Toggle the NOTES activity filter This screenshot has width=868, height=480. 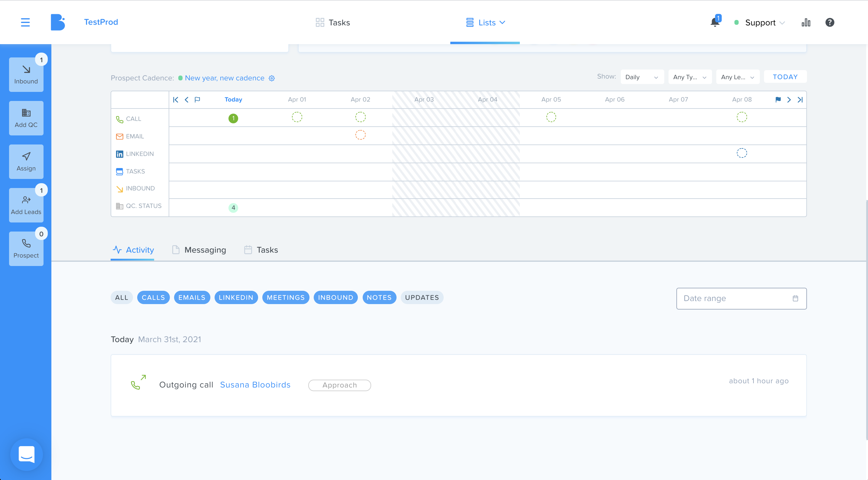tap(379, 297)
